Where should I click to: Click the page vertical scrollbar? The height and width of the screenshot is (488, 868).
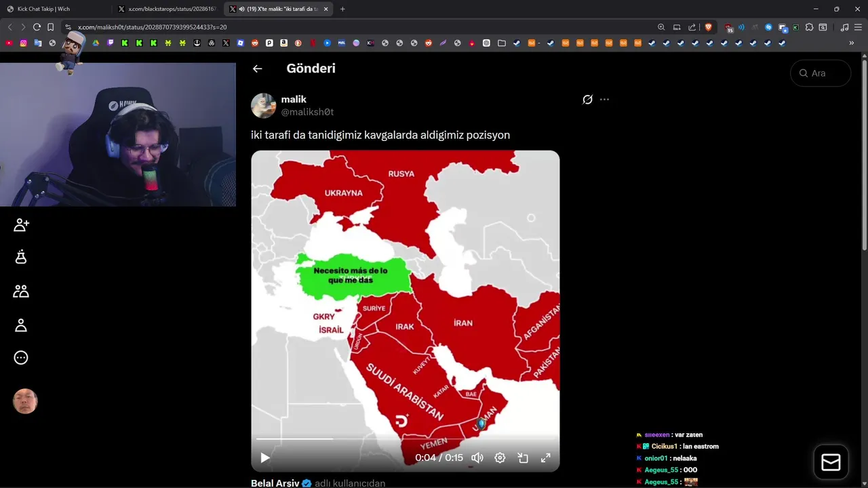(x=865, y=156)
